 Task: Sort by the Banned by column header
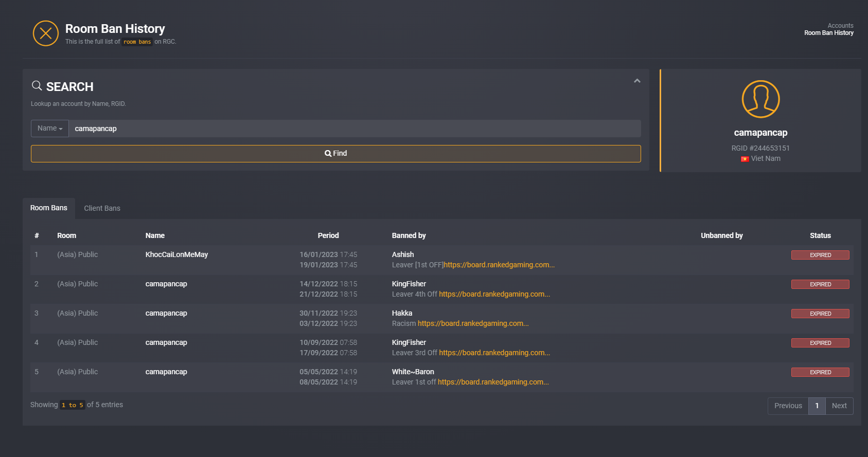click(409, 235)
